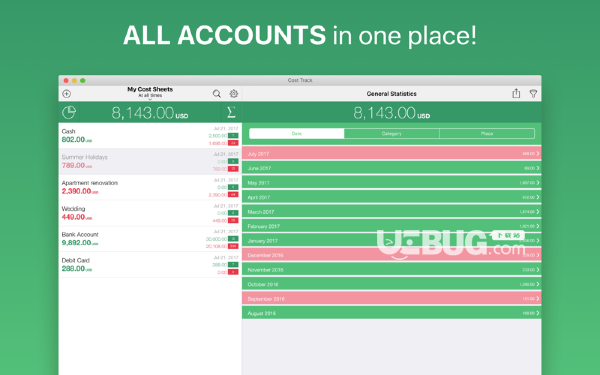Click green income badge in Debit Card row

pyautogui.click(x=233, y=265)
